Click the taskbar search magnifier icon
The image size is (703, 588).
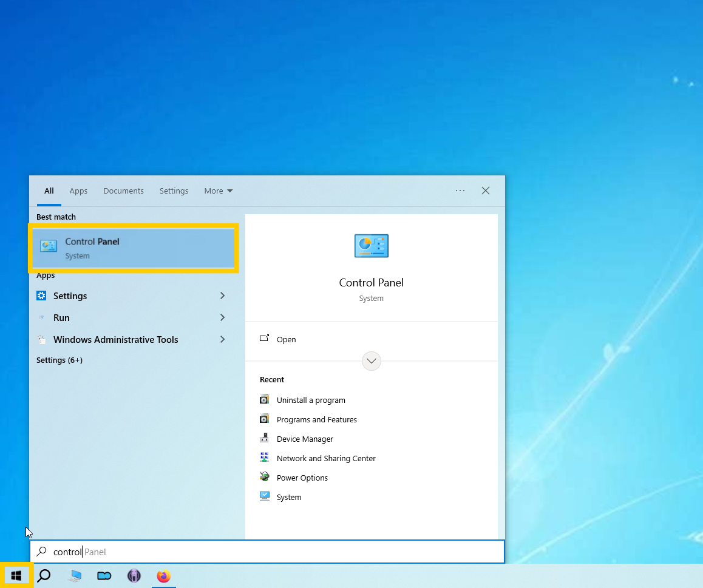[44, 575]
